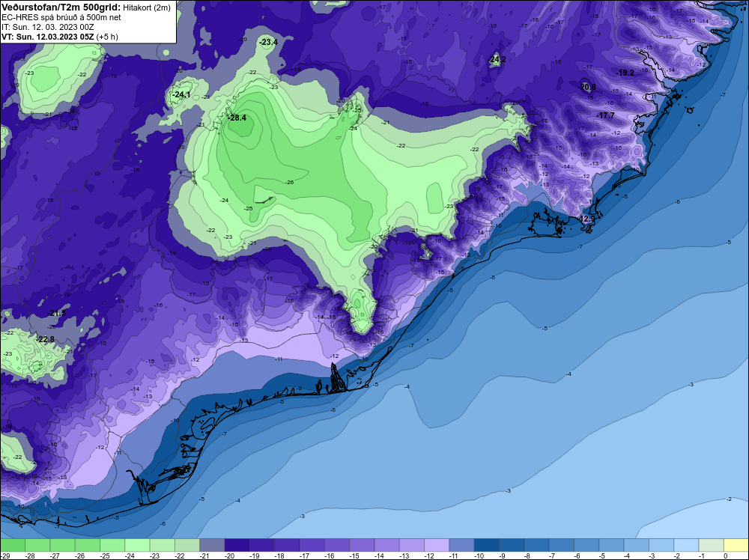Click the -28.4 minimum temperature label
Screen dimensions: 749x560
pos(237,118)
